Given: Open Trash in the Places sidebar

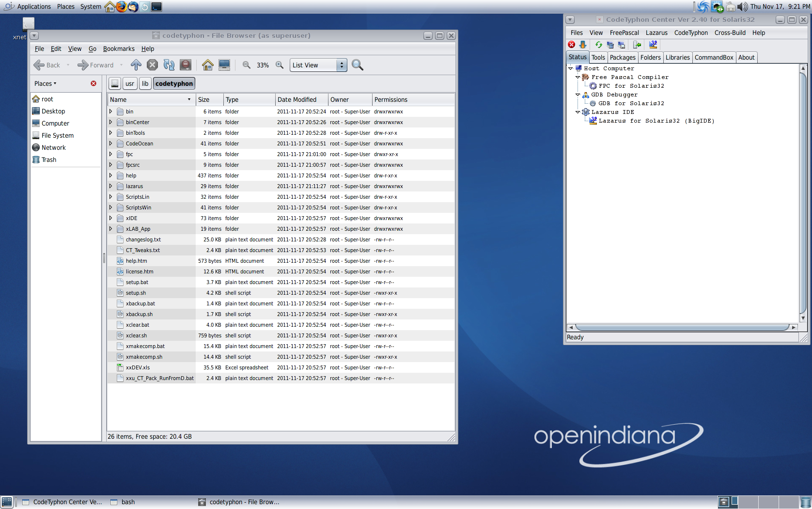Looking at the screenshot, I should [x=49, y=159].
